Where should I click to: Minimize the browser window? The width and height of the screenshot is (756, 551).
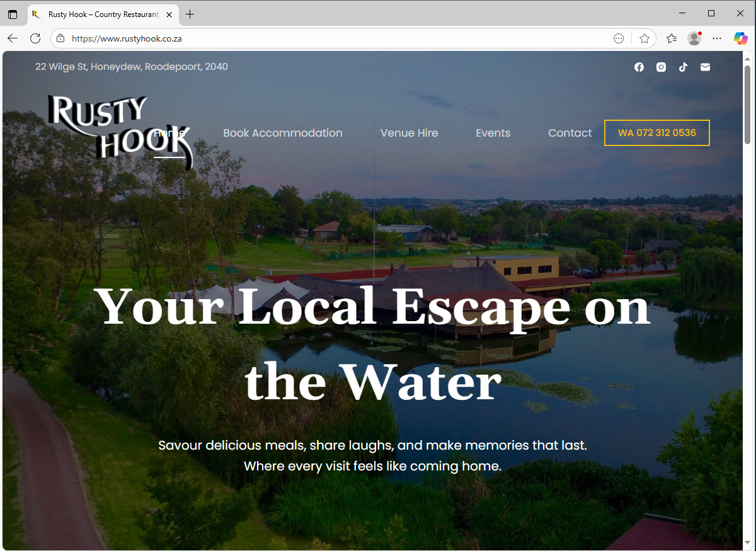[682, 13]
